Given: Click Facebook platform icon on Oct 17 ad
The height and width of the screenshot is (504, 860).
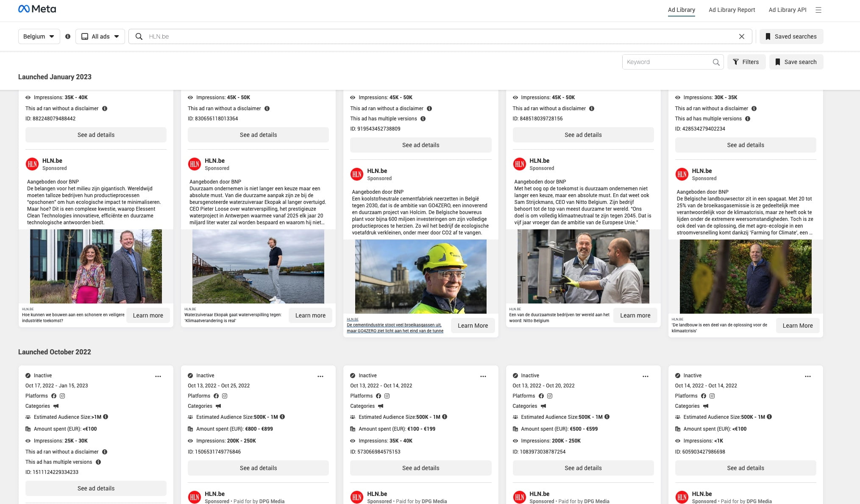Looking at the screenshot, I should (54, 396).
